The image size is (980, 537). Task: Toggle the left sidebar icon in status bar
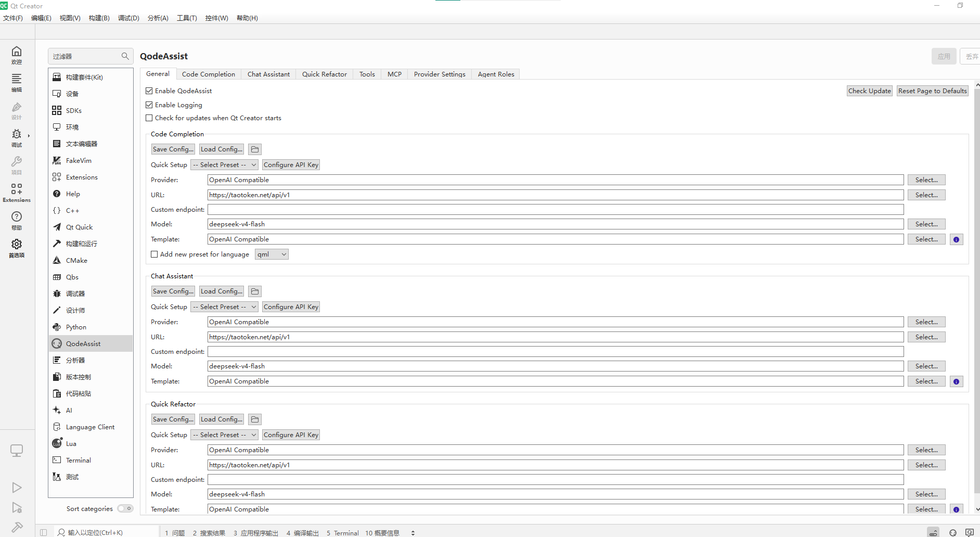coord(44,532)
